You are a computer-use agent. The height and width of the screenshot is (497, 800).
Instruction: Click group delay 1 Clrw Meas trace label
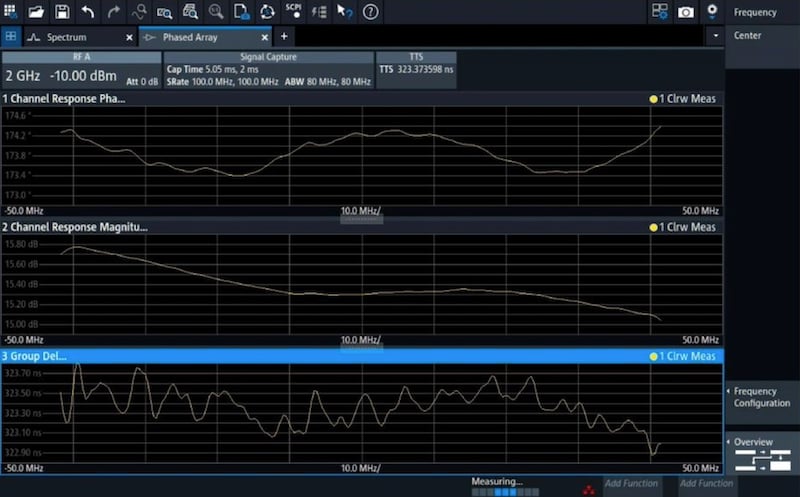683,356
